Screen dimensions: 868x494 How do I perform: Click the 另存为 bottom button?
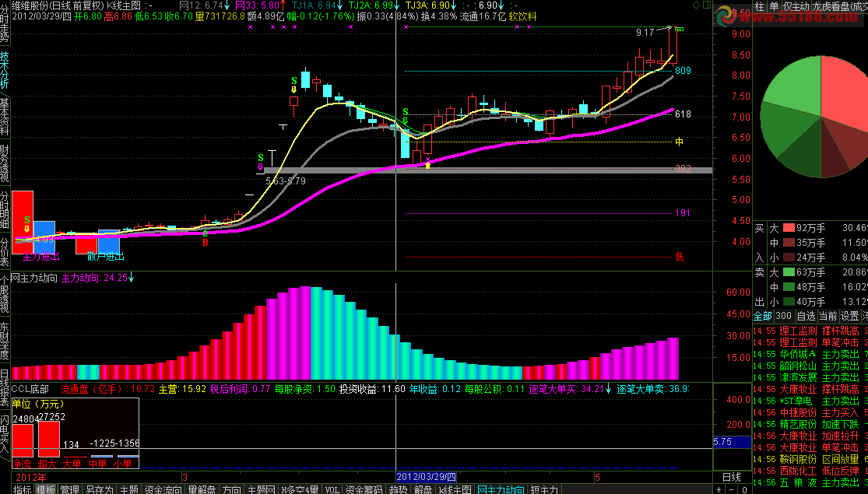click(x=99, y=489)
